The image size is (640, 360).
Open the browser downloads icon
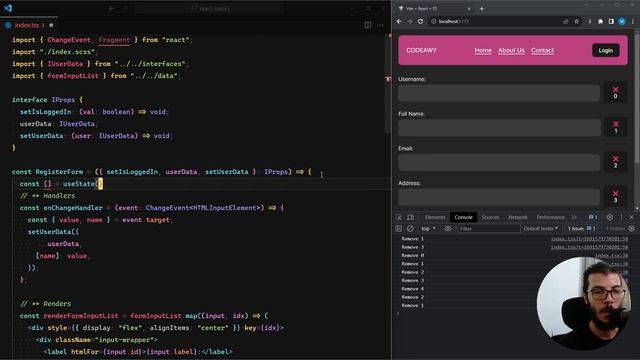(x=590, y=21)
